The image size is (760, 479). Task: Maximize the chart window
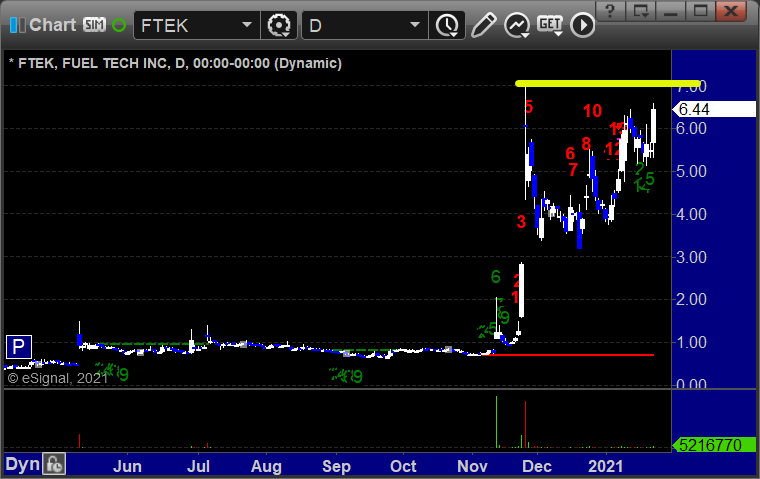(700, 10)
